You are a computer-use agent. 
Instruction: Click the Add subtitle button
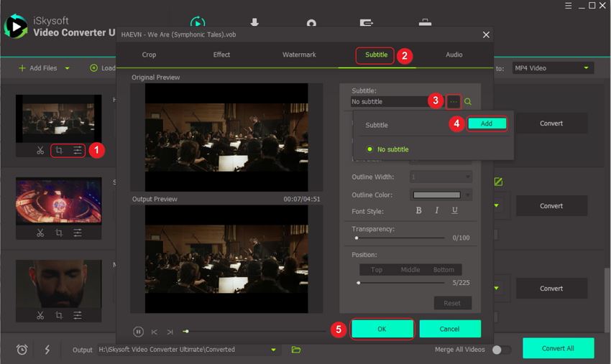tap(487, 123)
